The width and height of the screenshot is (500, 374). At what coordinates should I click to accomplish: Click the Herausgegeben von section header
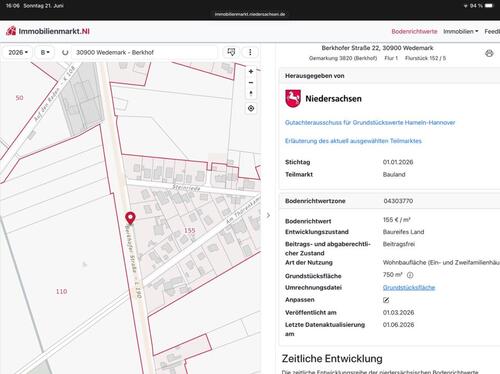pos(314,76)
